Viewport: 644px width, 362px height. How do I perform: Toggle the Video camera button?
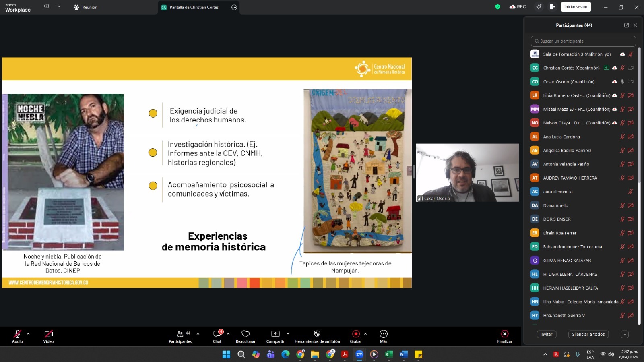(x=48, y=334)
